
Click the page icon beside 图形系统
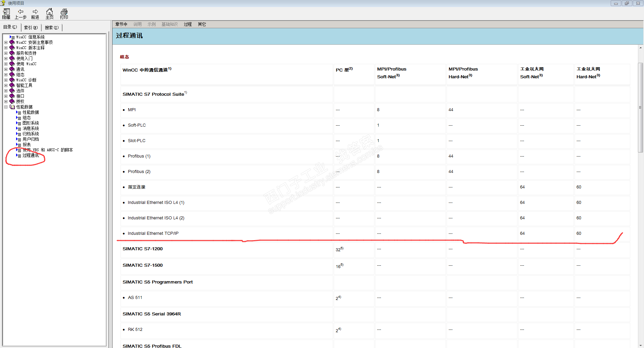19,123
